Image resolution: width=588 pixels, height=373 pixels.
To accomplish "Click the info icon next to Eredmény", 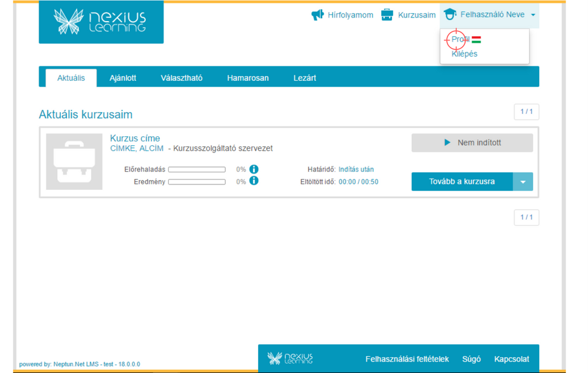I will click(254, 181).
